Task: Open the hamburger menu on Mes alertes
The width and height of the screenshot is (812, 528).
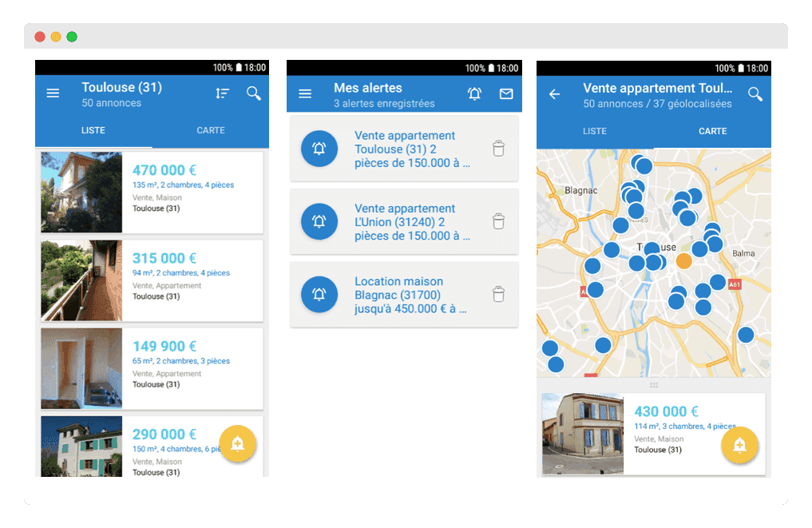Action: point(305,93)
